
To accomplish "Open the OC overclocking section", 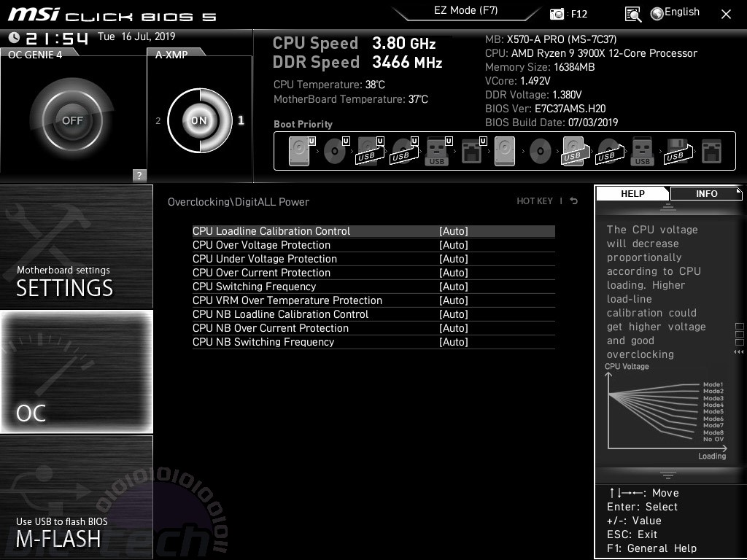I will click(x=76, y=371).
